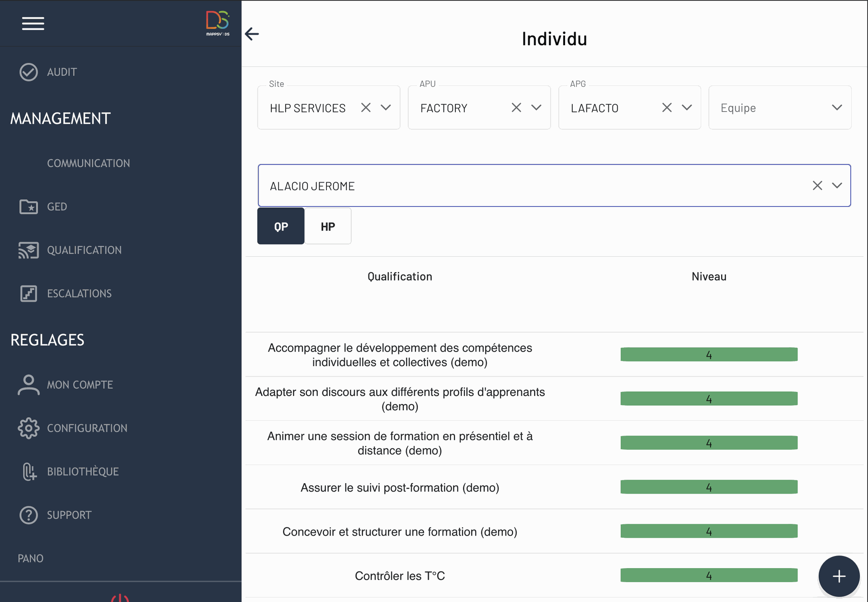The height and width of the screenshot is (602, 868).
Task: Click the Mon Compte person icon
Action: point(28,385)
